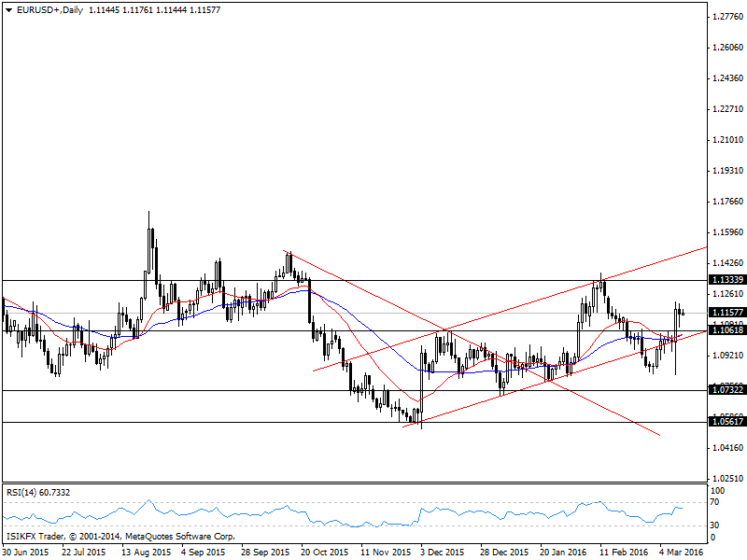747x560 pixels.
Task: Click the 13 Aug 2015 date label
Action: pyautogui.click(x=146, y=552)
